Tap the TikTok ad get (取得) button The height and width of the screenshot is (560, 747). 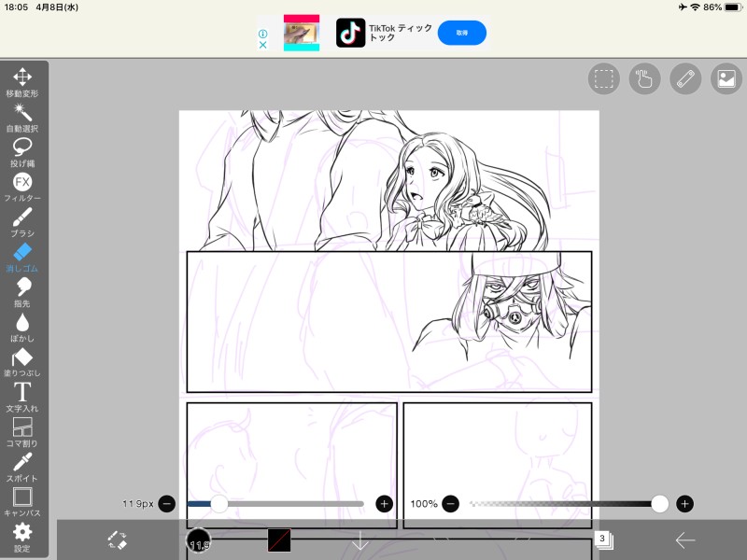[x=461, y=33]
